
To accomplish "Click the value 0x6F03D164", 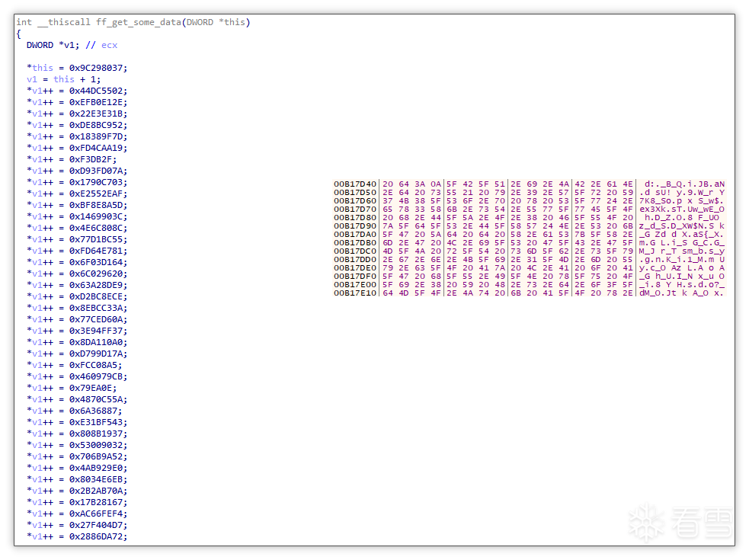I will click(x=95, y=264).
